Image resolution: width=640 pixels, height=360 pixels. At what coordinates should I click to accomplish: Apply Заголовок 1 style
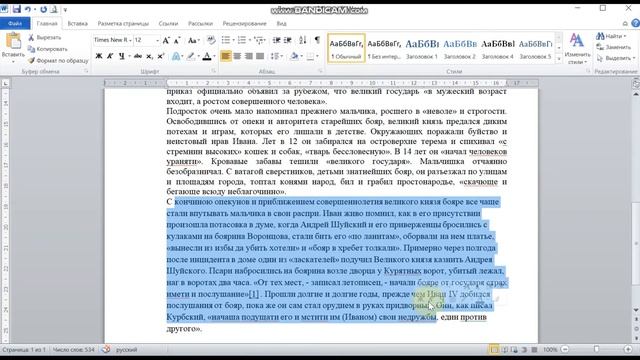coord(422,48)
